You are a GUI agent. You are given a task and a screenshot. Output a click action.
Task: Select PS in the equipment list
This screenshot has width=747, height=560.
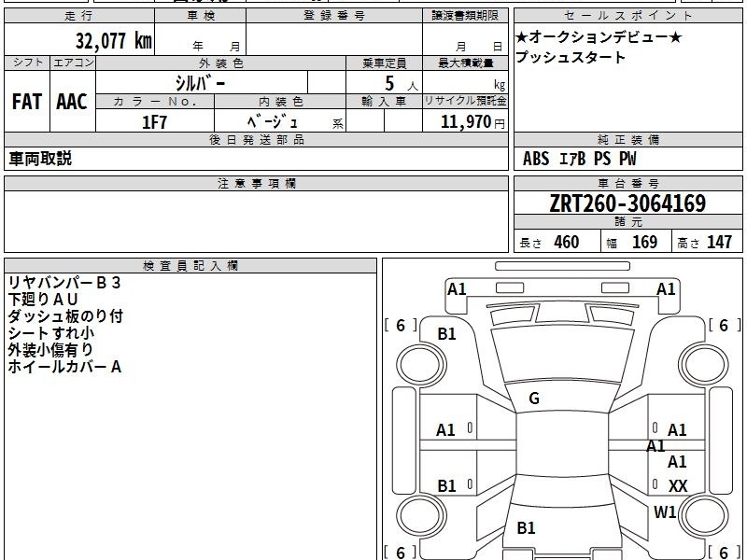pos(602,159)
